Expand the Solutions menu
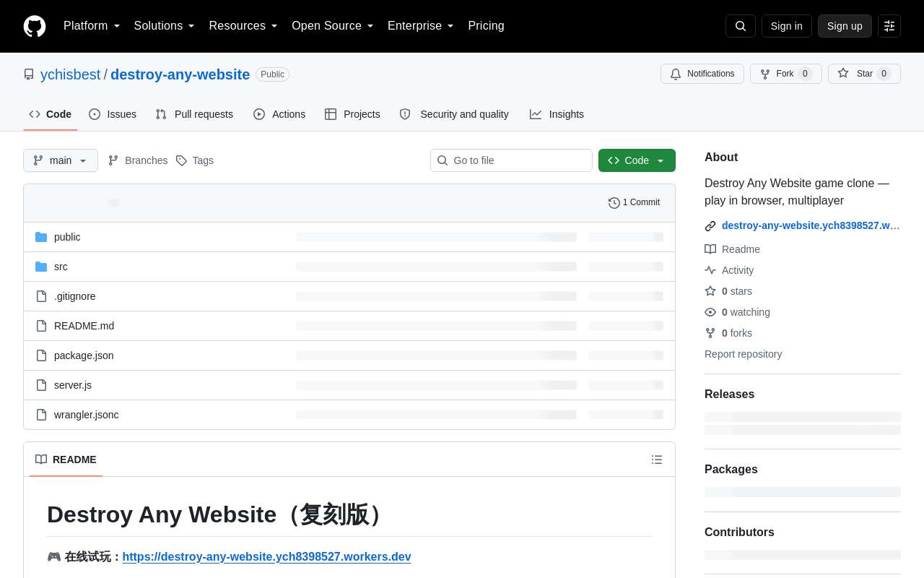Image resolution: width=924 pixels, height=578 pixels. coord(164,26)
